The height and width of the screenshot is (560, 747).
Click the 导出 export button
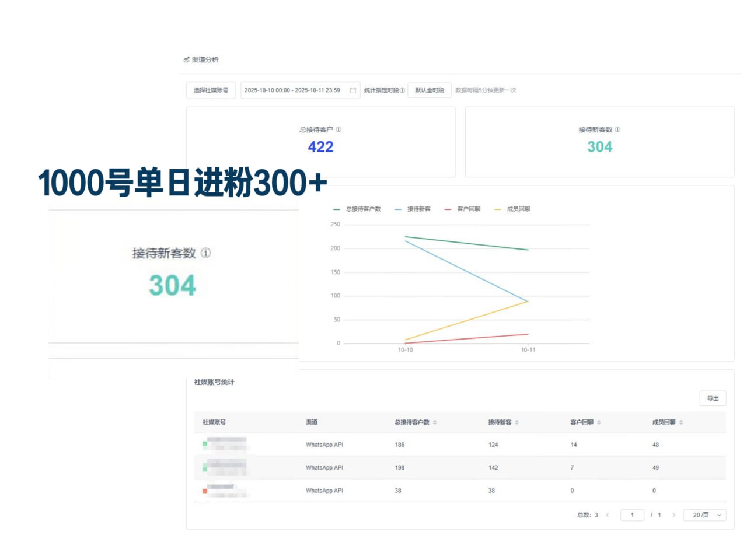[x=713, y=398]
